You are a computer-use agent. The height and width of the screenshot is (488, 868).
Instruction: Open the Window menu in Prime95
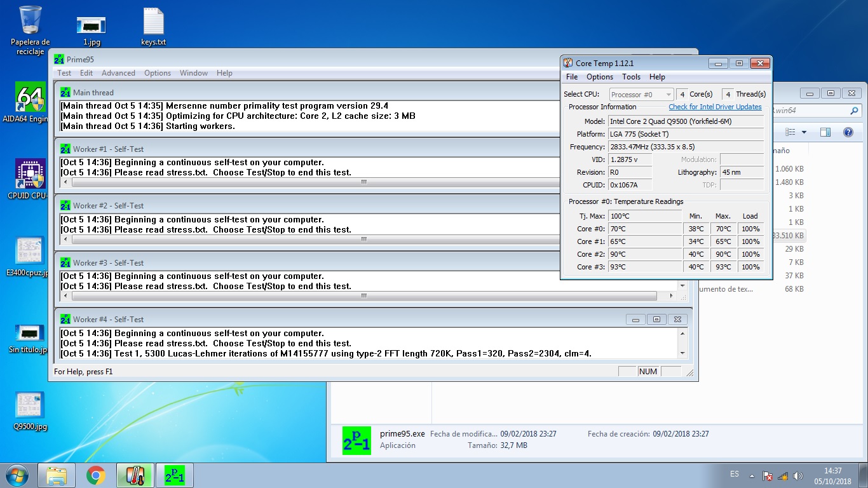coord(194,73)
